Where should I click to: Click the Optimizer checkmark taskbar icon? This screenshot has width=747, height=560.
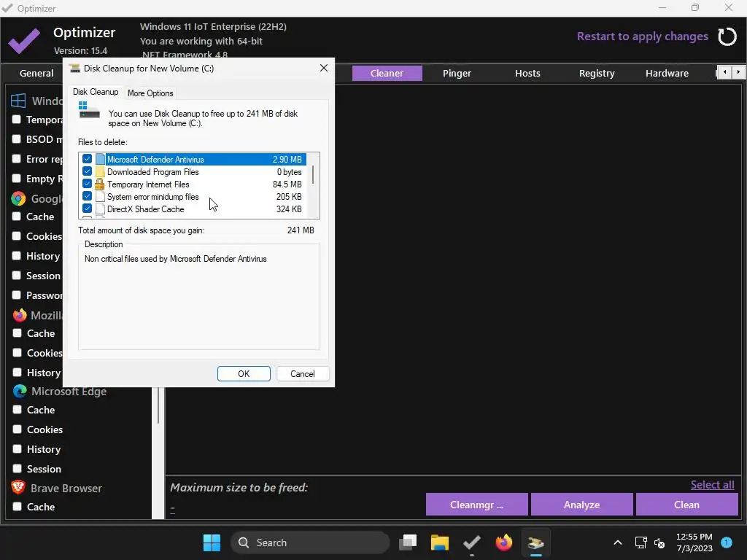[472, 542]
